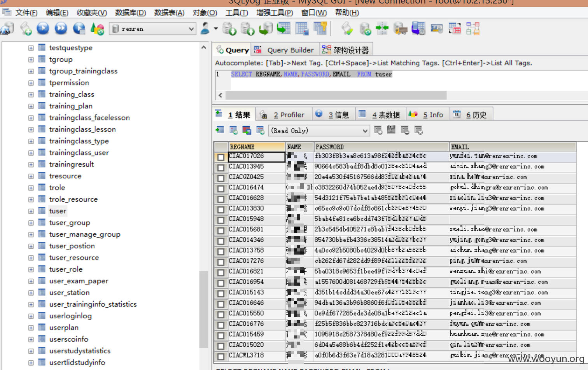Viewport: 588px width, 370px height.
Task: Execute all queries with the double-arrow icon
Action: [x=61, y=29]
